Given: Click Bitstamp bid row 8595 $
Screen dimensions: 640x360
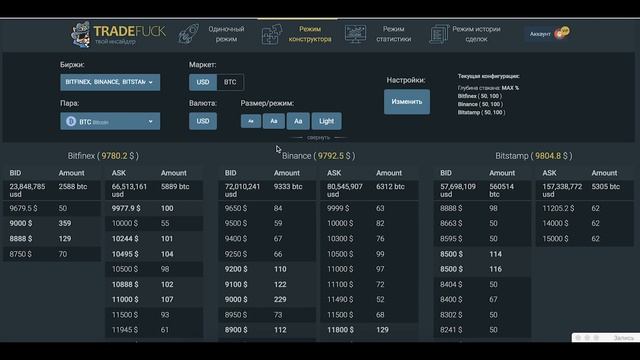Looking at the screenshot, I should (482, 239).
